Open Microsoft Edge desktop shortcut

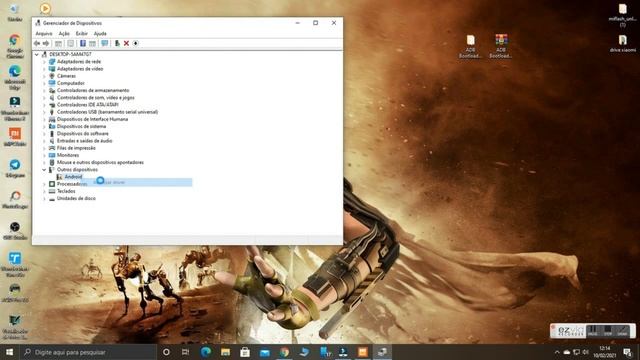click(15, 77)
